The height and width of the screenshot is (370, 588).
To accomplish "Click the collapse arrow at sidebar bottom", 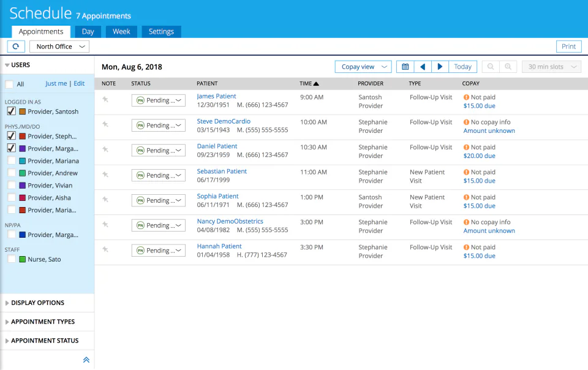I will (86, 360).
